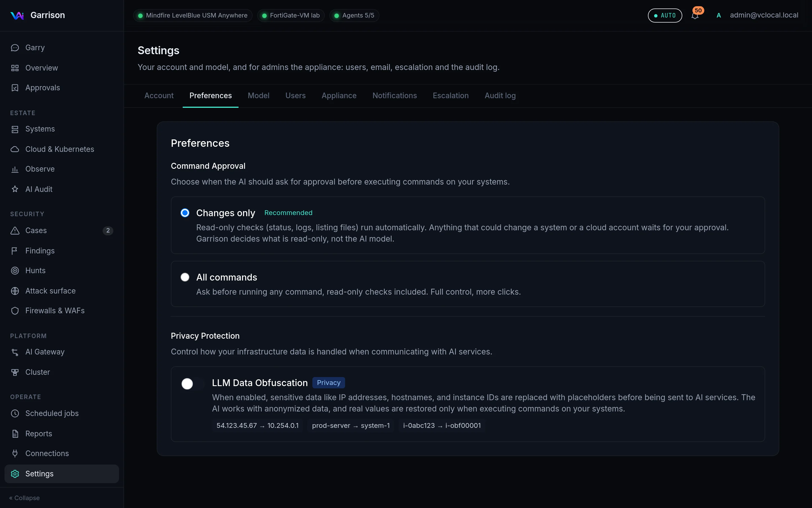This screenshot has height=508, width=812.
Task: Click the Observe chart icon
Action: coord(15,169)
